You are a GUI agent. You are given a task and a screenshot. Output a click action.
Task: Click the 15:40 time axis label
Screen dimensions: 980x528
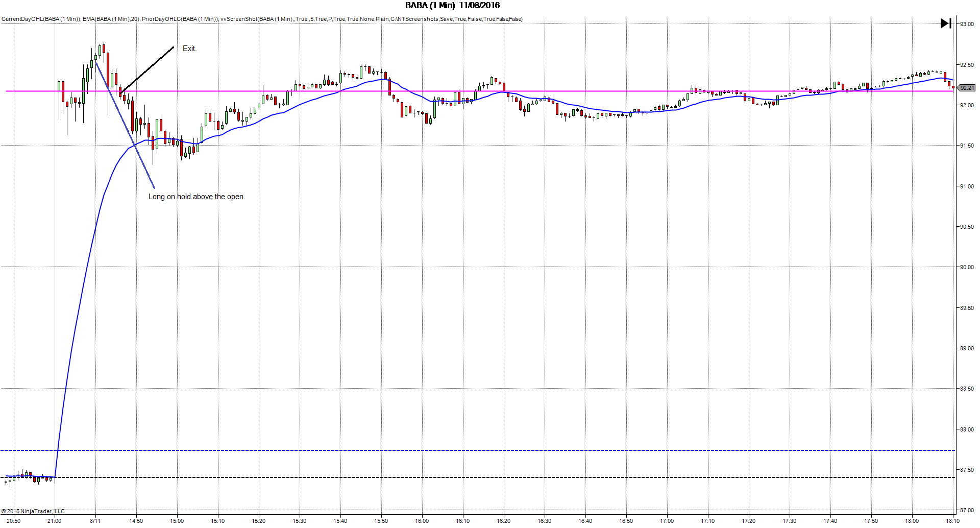tap(340, 521)
